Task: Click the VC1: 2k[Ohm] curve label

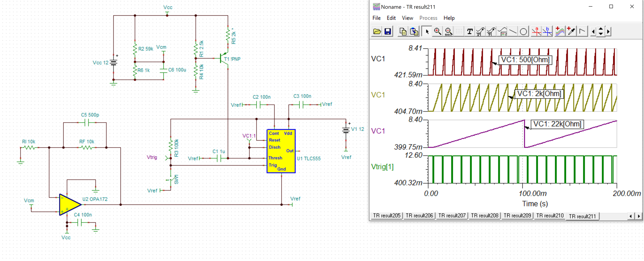Action: click(x=539, y=94)
